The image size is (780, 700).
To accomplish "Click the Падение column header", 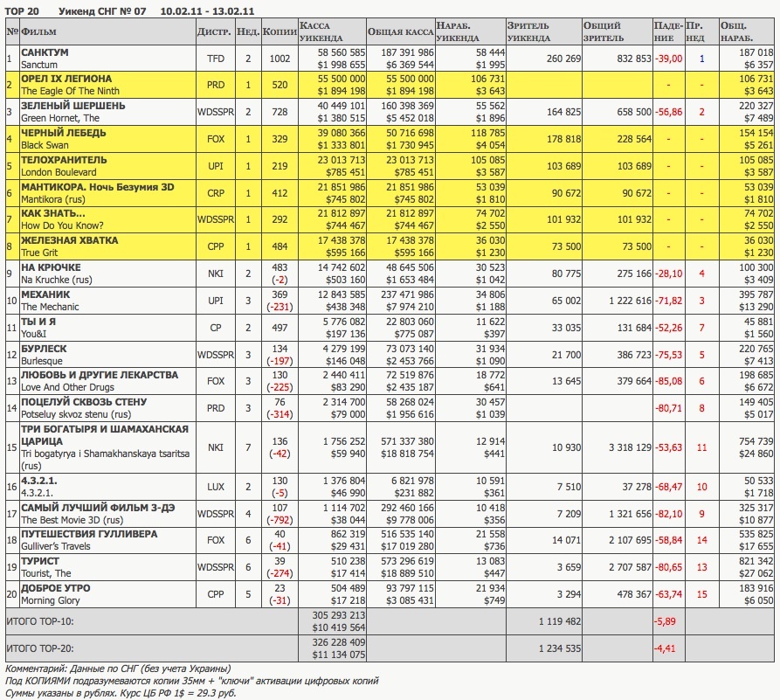I will click(x=664, y=33).
